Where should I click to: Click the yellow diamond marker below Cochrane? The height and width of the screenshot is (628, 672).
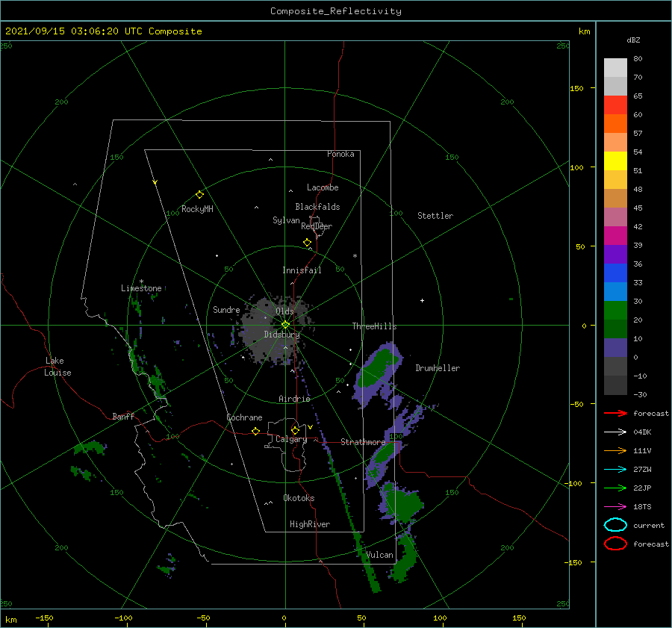(255, 431)
